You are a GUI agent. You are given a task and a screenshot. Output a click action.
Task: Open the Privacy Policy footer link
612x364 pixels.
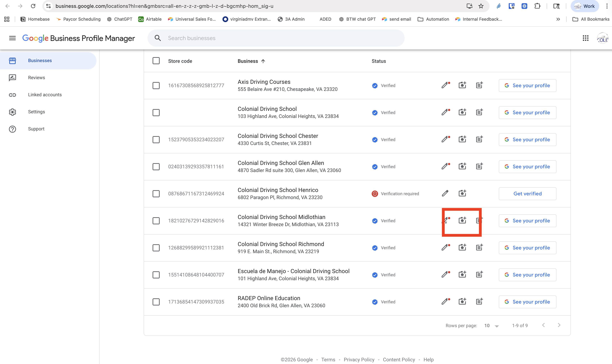tap(359, 360)
